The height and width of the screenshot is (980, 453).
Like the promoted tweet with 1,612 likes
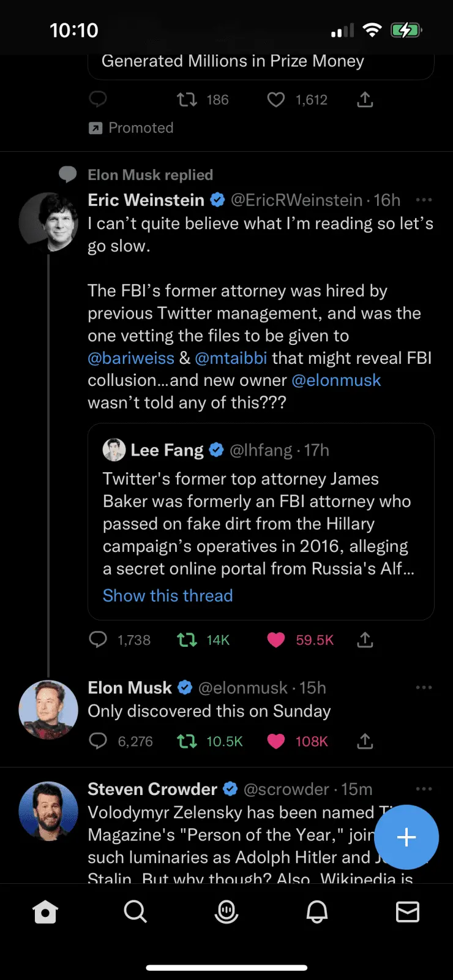[276, 99]
